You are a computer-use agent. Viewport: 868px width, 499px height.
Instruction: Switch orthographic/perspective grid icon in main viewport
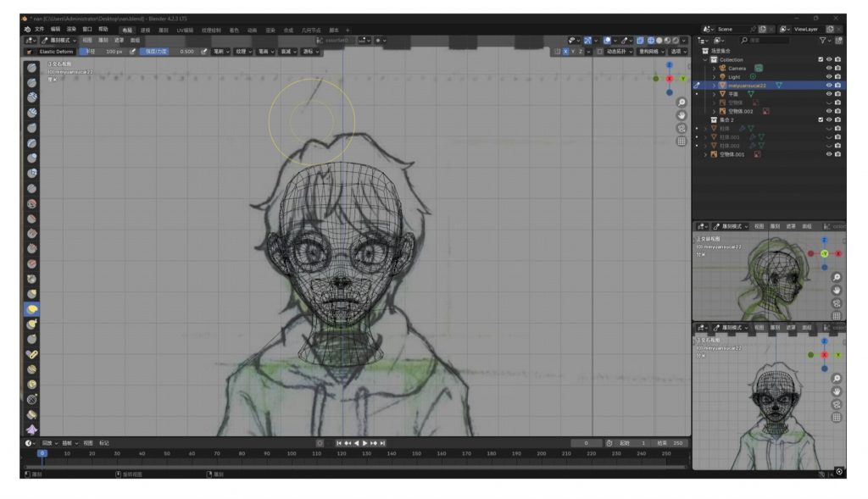[681, 141]
